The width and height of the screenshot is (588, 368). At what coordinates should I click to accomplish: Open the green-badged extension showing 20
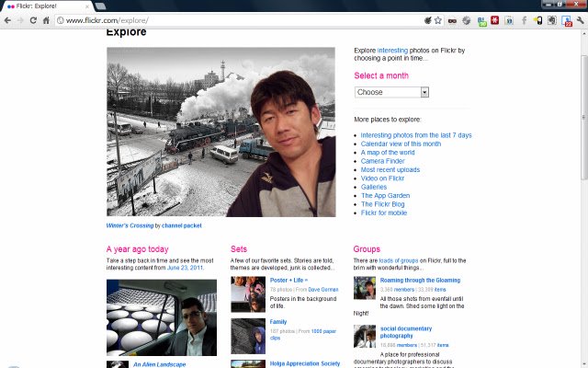tap(481, 21)
